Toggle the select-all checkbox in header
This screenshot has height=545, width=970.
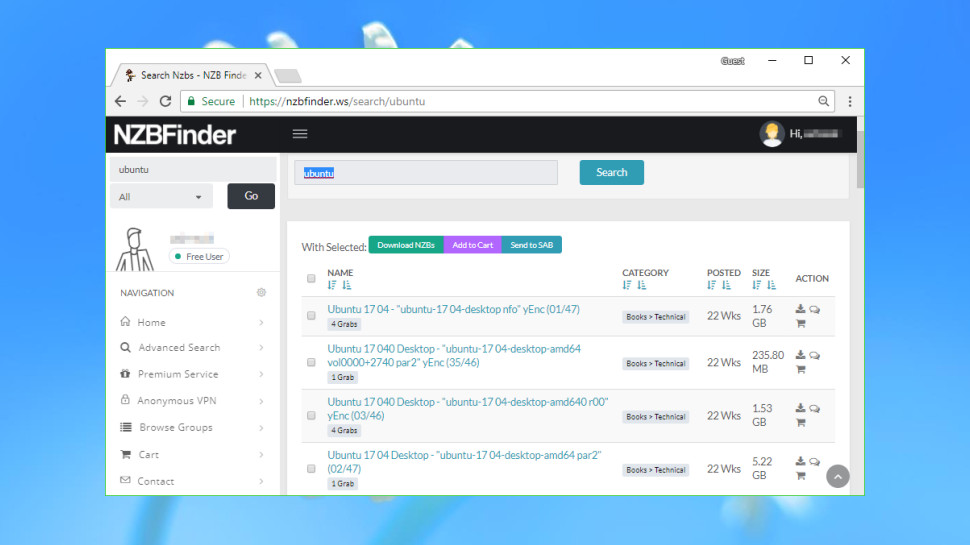pyautogui.click(x=311, y=278)
